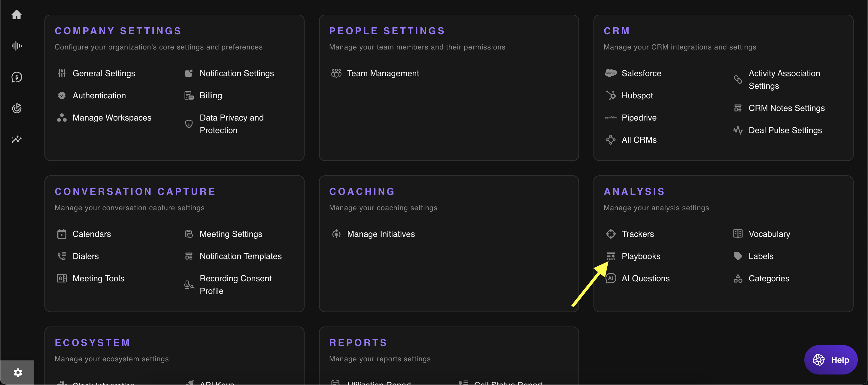Open Deal Pulse Settings
The height and width of the screenshot is (385, 868).
click(785, 130)
